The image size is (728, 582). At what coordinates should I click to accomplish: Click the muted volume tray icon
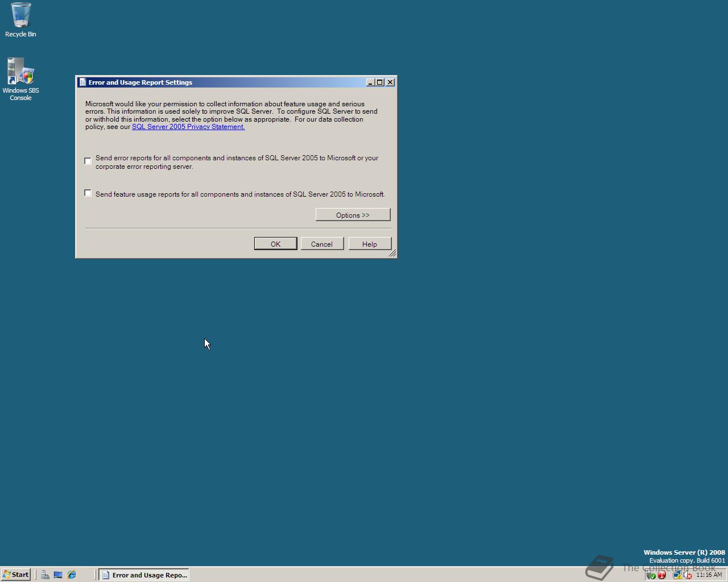coord(687,575)
